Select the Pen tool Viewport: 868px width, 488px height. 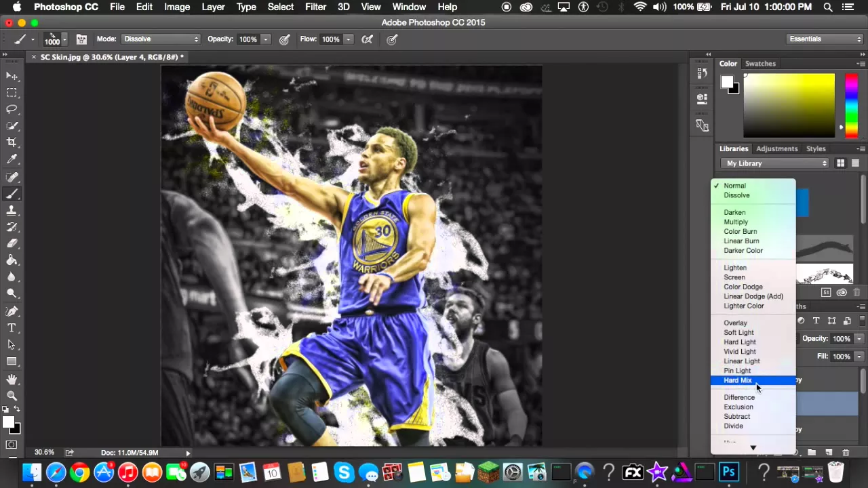12,312
